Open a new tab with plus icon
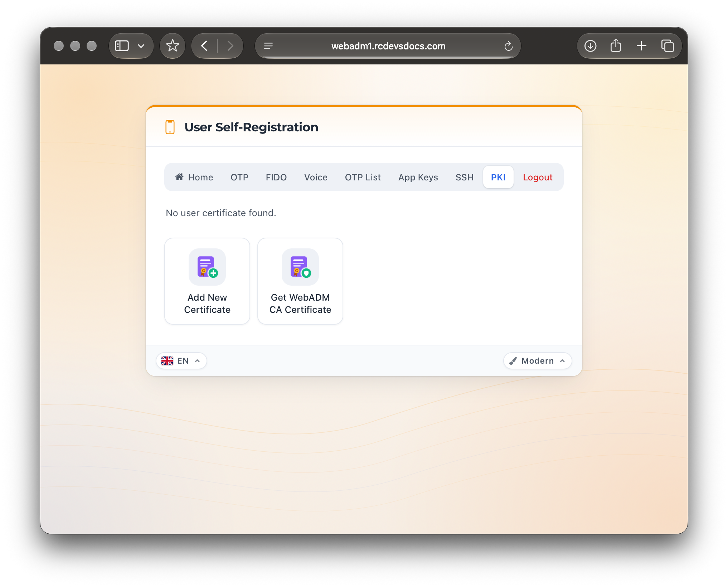Screen dimensions: 728x587 pos(641,46)
